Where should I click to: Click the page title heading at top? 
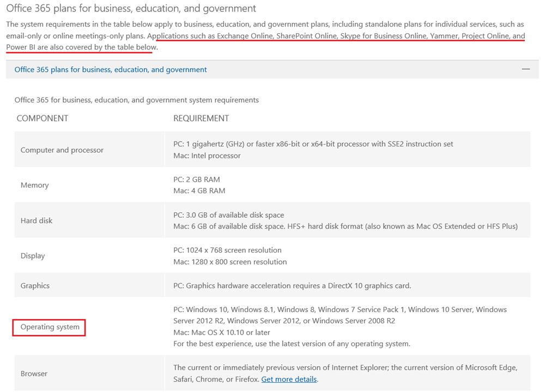(x=131, y=8)
